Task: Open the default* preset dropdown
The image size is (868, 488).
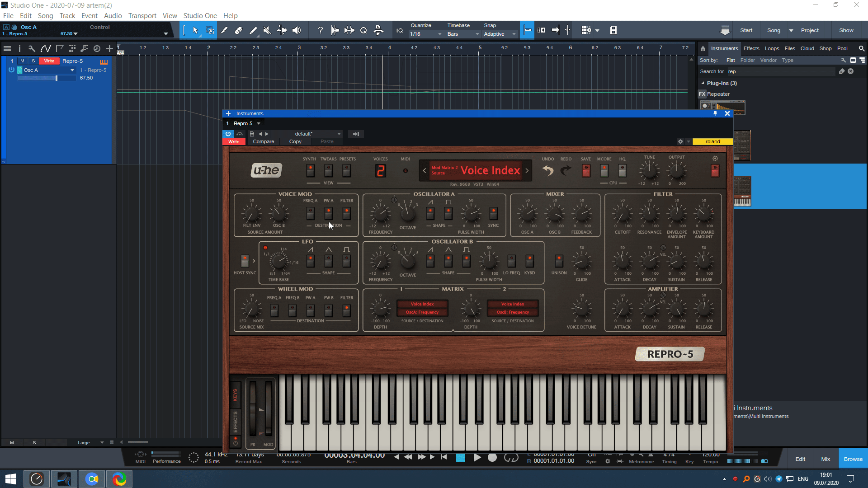Action: point(307,134)
